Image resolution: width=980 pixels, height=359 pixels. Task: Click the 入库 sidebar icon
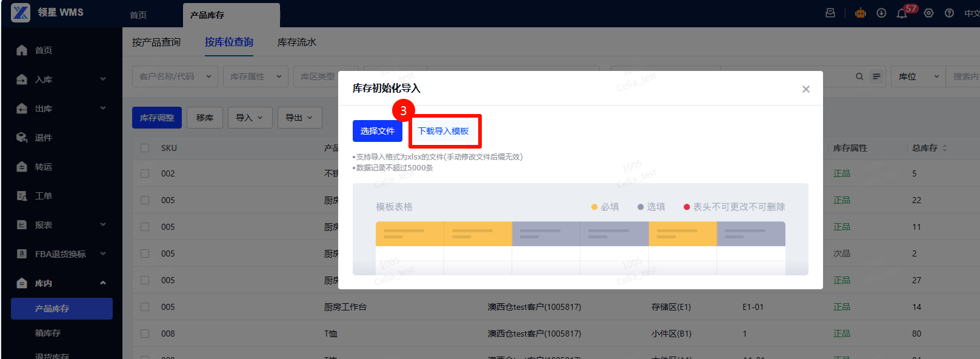(x=22, y=79)
